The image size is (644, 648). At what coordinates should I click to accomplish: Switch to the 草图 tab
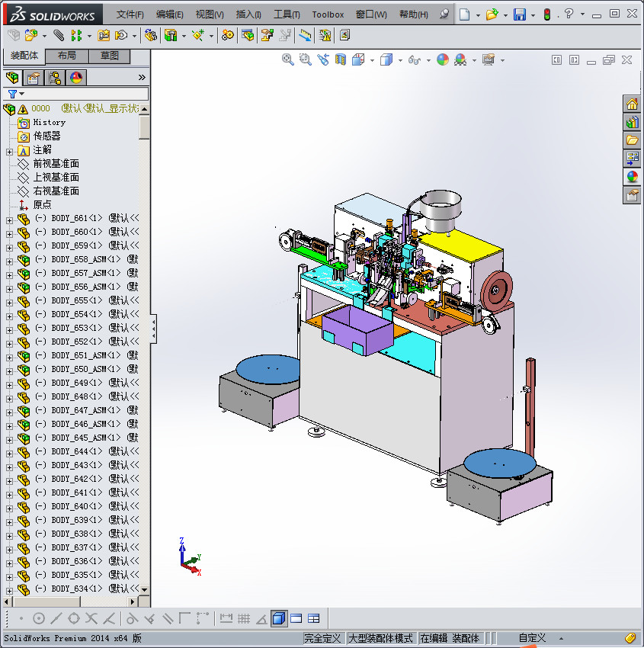tap(110, 56)
